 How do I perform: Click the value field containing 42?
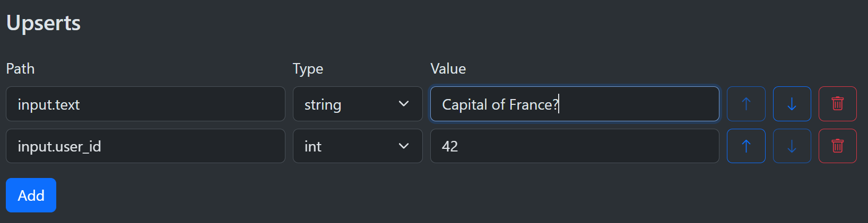pyautogui.click(x=574, y=146)
